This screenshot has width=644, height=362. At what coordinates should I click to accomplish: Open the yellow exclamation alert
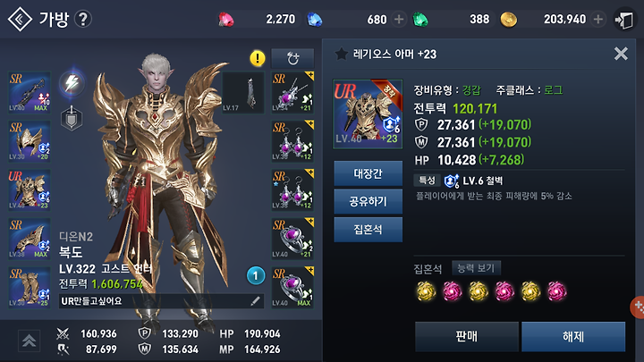tap(258, 58)
